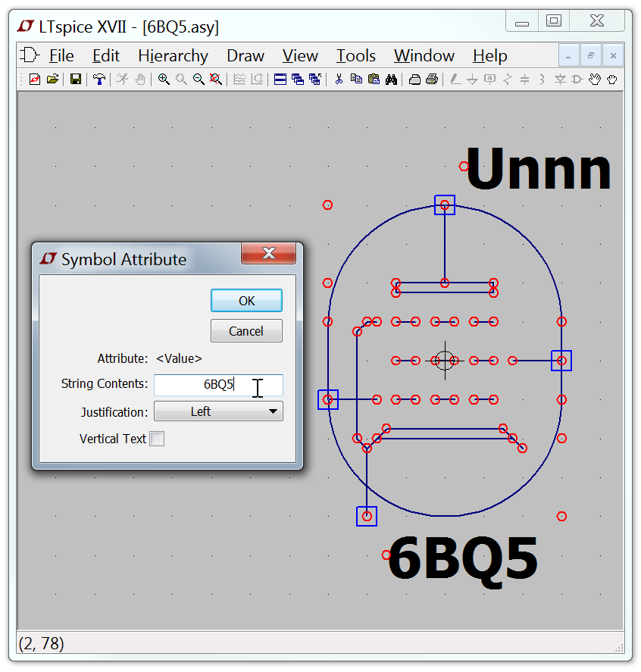Screen dimensions: 641x672
Task: Open the Tools menu
Action: (x=355, y=56)
